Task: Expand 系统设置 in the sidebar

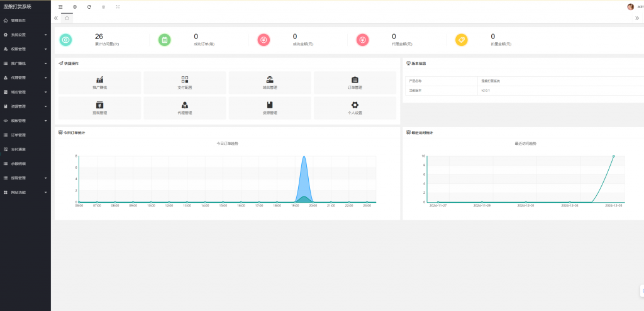Action: pos(25,35)
